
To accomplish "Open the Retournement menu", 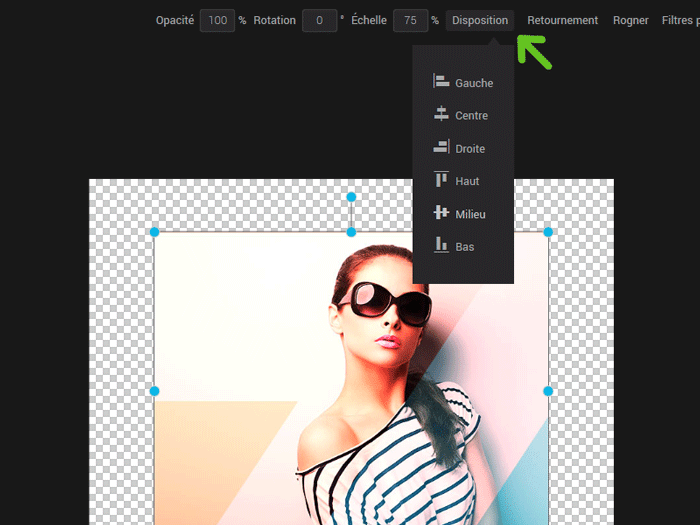I will pyautogui.click(x=562, y=20).
